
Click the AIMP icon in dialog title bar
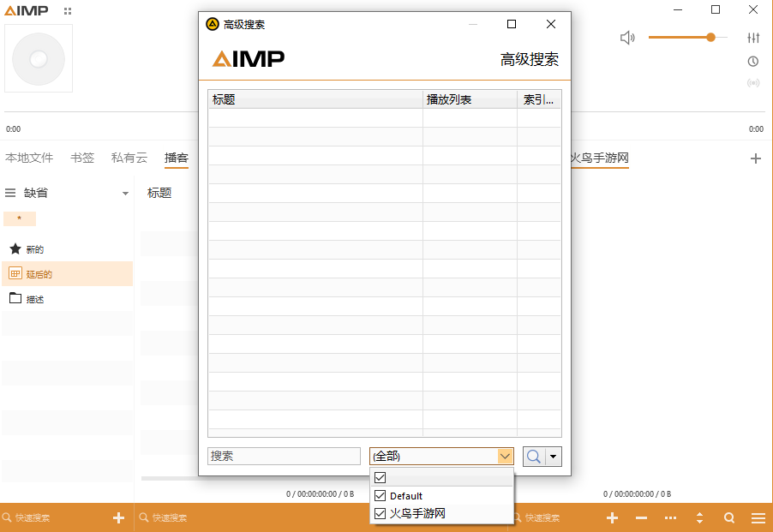tap(213, 24)
